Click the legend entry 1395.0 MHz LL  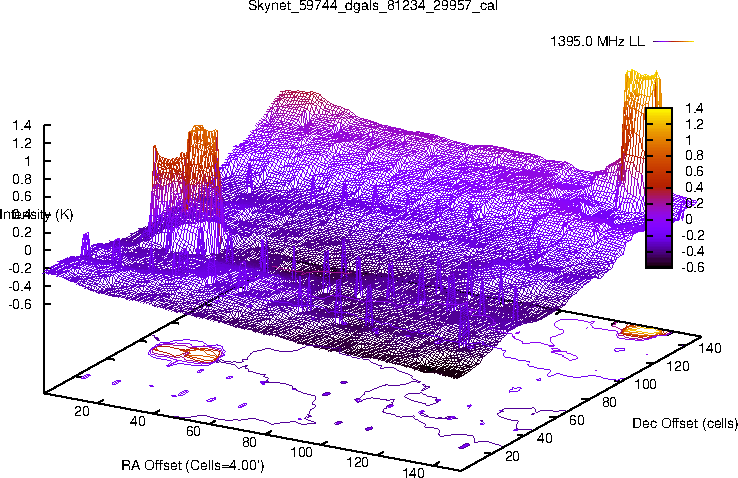(597, 41)
